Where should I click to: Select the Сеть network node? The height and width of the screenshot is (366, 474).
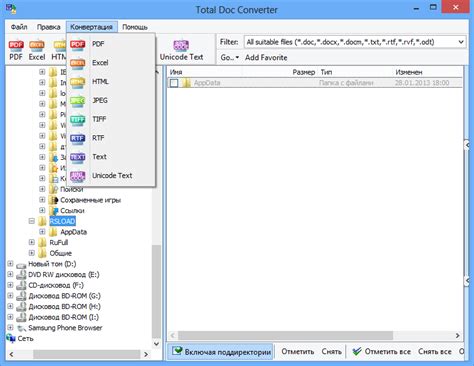pyautogui.click(x=25, y=339)
